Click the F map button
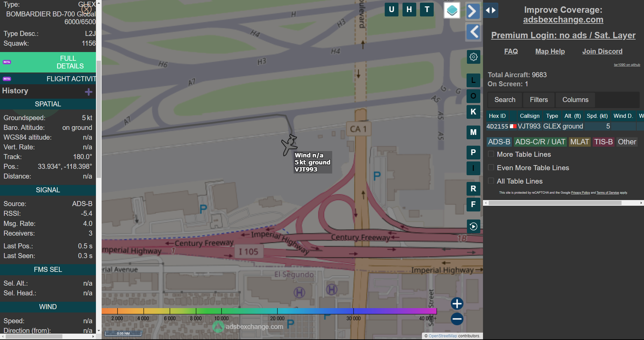 coord(473,204)
